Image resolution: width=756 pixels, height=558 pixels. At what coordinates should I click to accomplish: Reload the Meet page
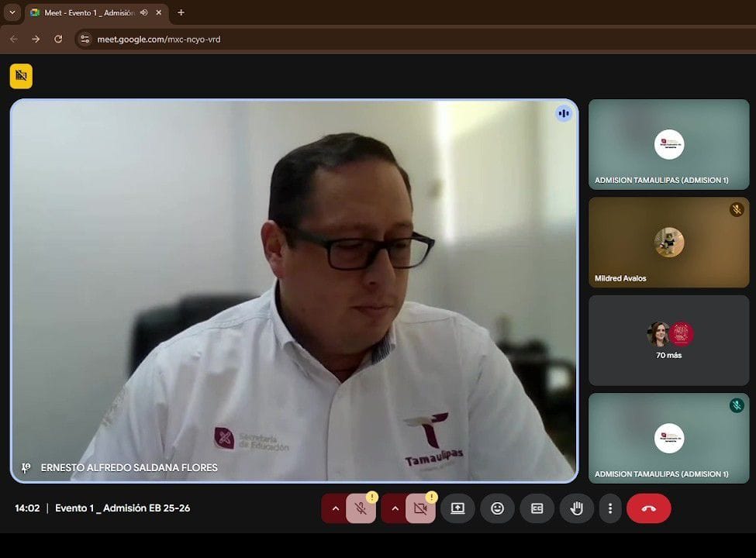(58, 39)
